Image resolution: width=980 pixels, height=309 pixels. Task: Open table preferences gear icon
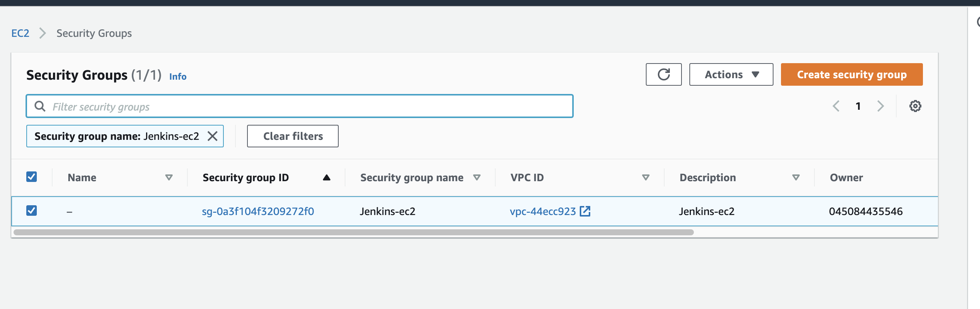tap(915, 106)
